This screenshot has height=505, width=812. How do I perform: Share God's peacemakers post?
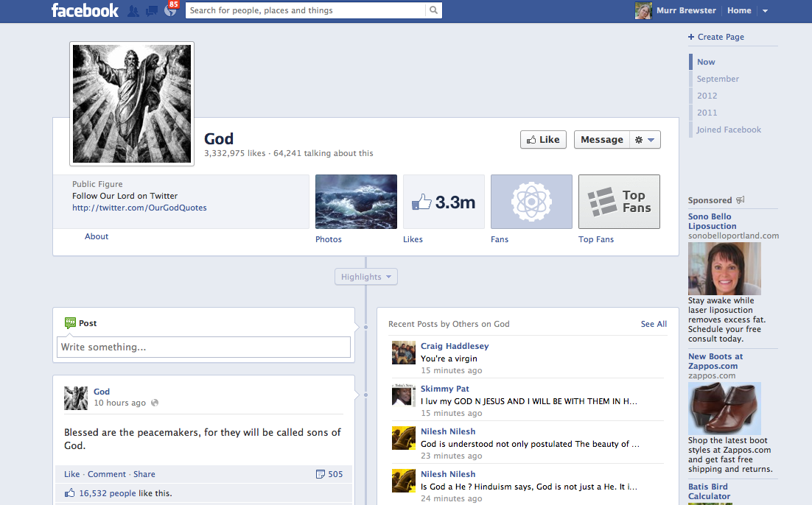[x=144, y=474]
